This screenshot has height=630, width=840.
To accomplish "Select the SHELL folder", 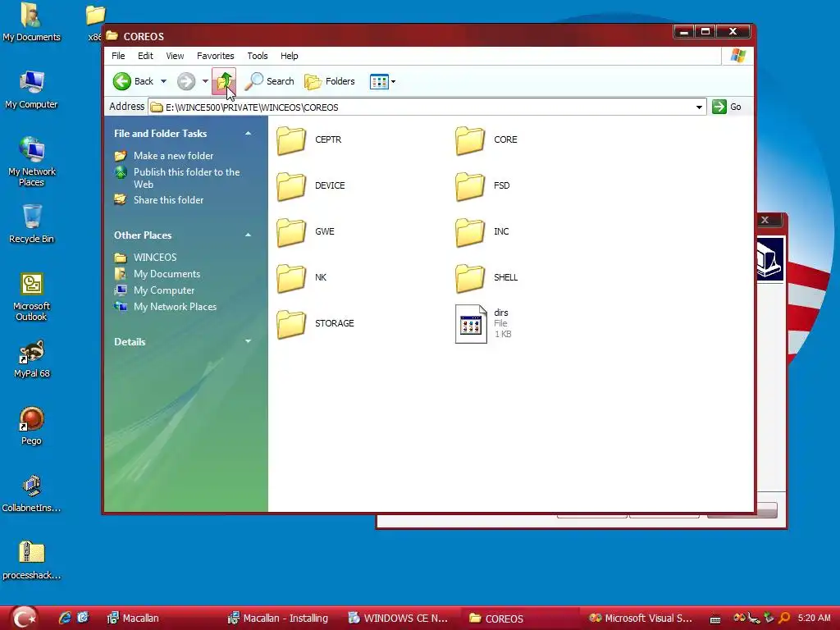I will coord(486,277).
